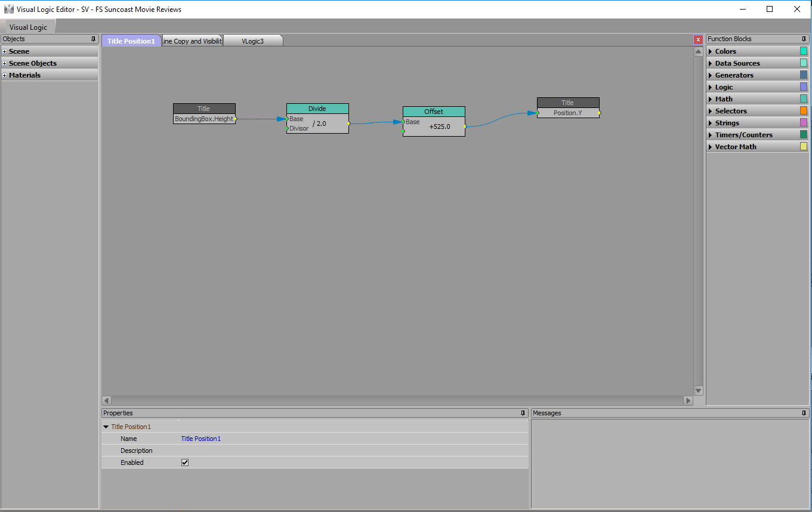Click the empty Description field

pyautogui.click(x=354, y=451)
